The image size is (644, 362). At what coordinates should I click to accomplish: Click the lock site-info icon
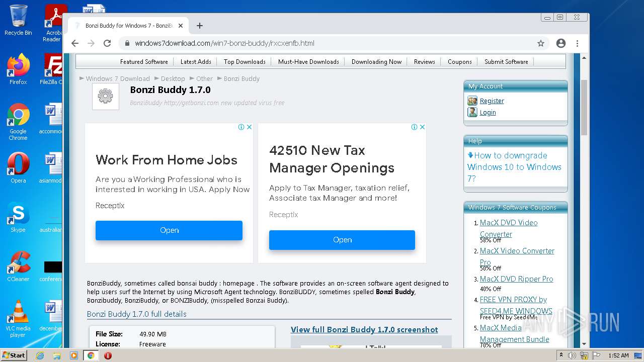coord(127,43)
